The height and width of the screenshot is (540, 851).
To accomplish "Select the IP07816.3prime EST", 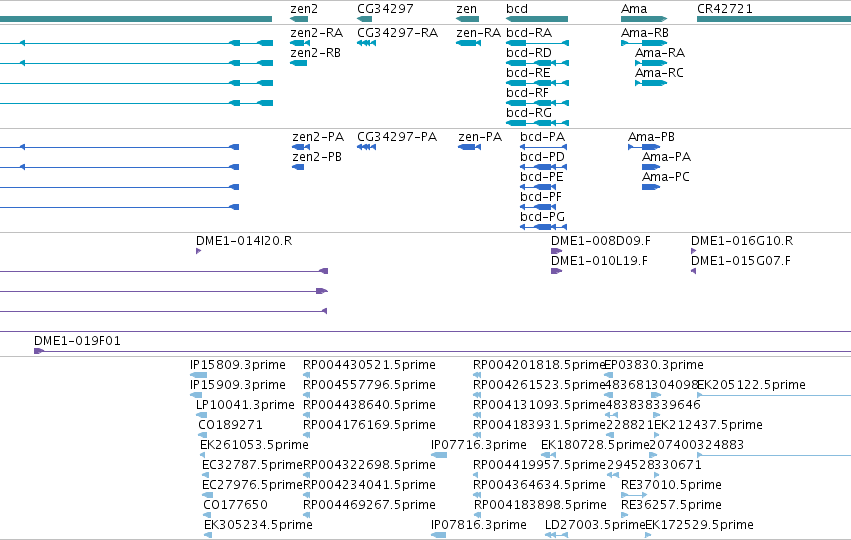I will point(479,525).
